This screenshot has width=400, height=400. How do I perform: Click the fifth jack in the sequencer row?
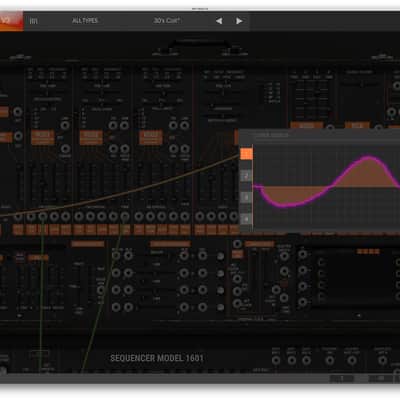click(352, 360)
